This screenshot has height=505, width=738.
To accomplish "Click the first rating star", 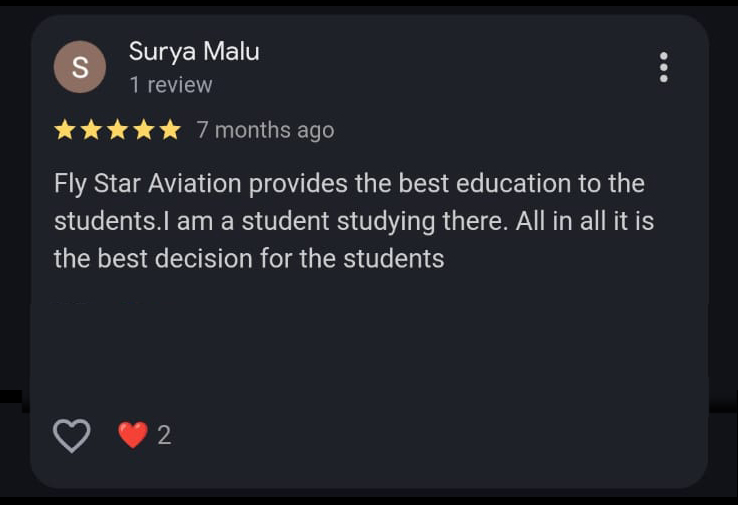I will (65, 130).
